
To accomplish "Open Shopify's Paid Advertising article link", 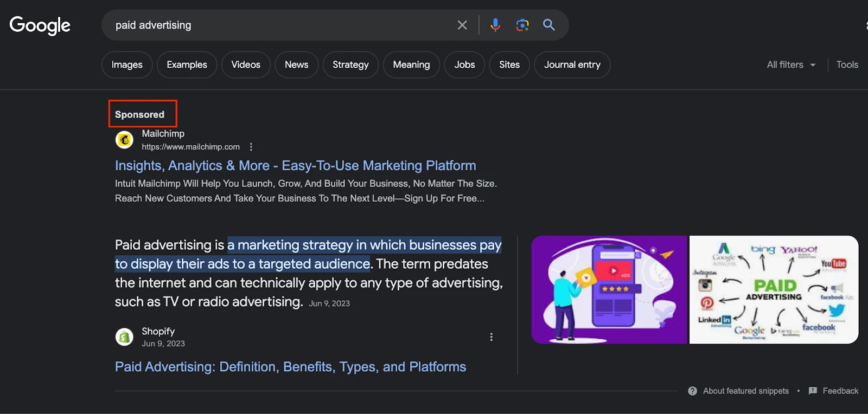I will pos(291,367).
